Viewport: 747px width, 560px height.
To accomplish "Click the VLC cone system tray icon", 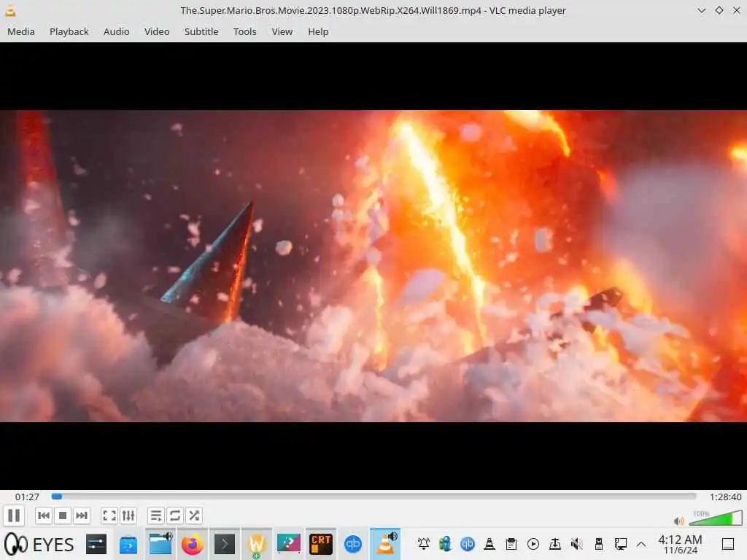I will point(489,544).
